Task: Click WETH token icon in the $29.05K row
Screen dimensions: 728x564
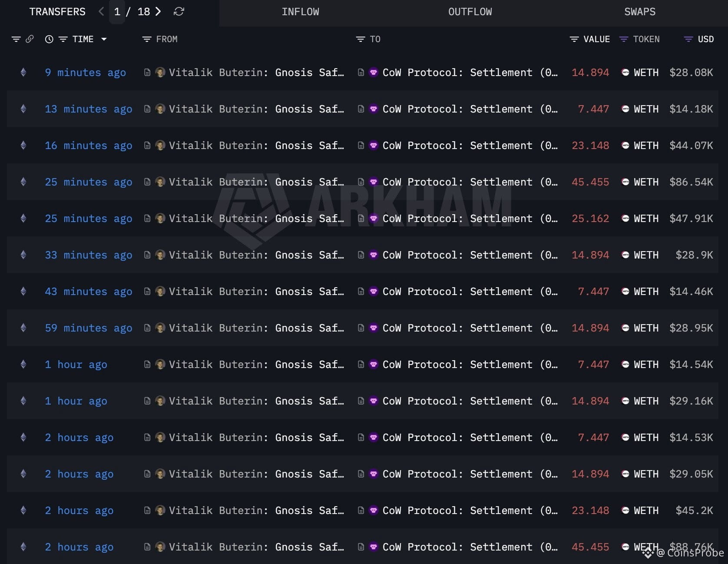Action: coord(625,474)
